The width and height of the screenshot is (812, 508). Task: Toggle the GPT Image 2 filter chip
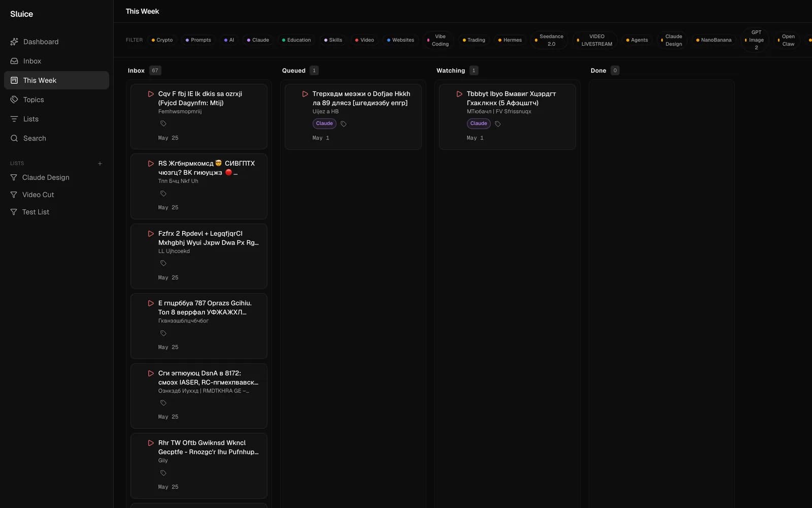tap(755, 40)
